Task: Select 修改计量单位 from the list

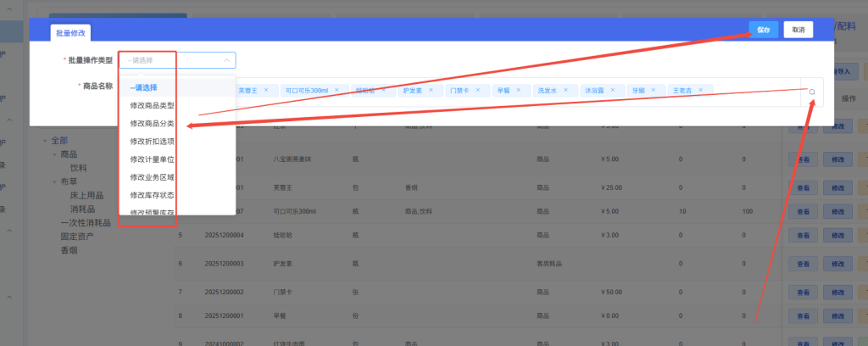Action: point(177,159)
